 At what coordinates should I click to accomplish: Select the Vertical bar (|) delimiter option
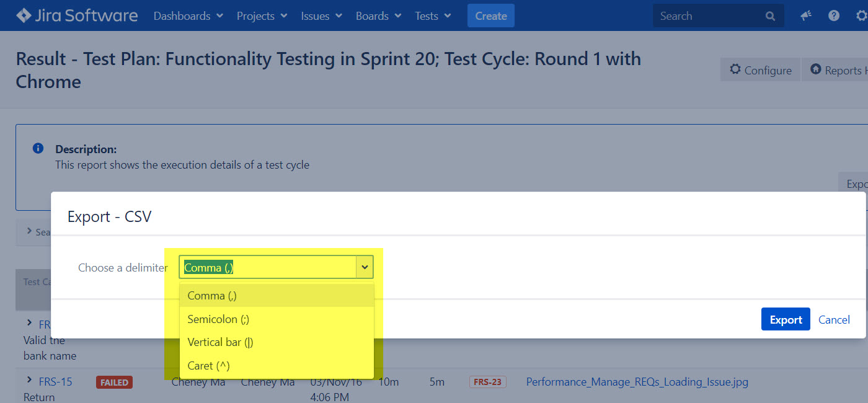220,342
